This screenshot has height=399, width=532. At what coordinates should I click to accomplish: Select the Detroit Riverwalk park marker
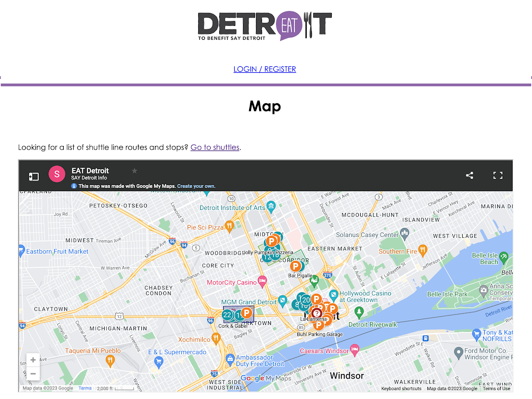coord(359,312)
